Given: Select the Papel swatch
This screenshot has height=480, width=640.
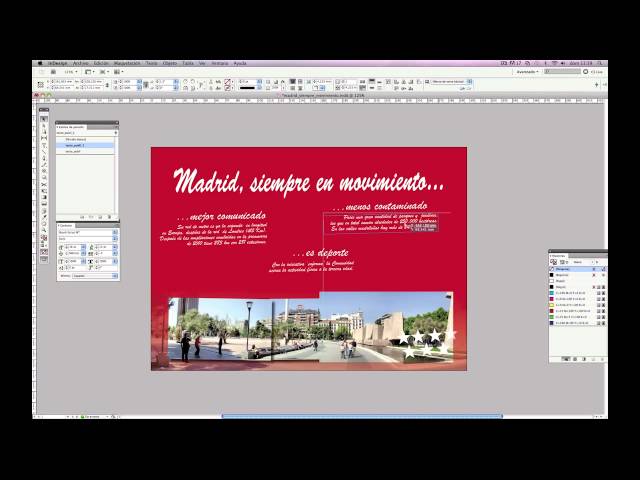Looking at the screenshot, I should click(578, 281).
